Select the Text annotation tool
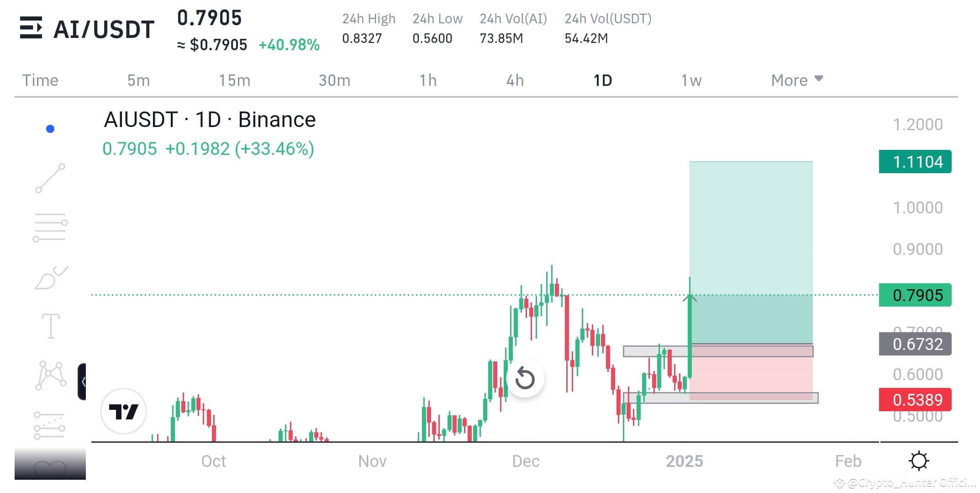Screen dimensions: 980x493 point(50,326)
